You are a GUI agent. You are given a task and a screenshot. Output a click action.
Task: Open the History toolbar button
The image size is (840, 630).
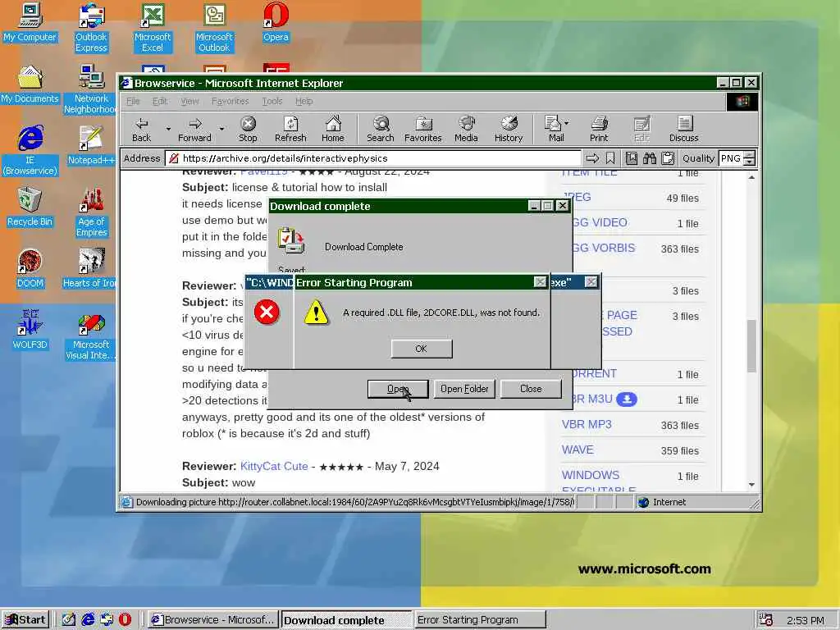pyautogui.click(x=509, y=130)
